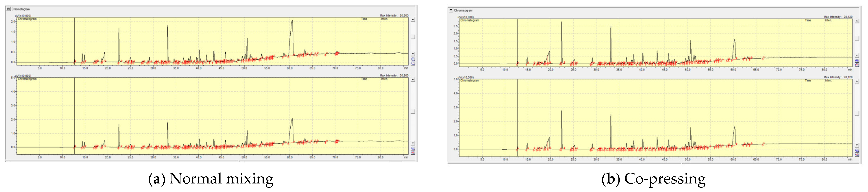Screen dimensions: 868x192
Task: Click the zoom-in magnifier below Normal mixing lower chart scrollbar
Action: pos(413,149)
